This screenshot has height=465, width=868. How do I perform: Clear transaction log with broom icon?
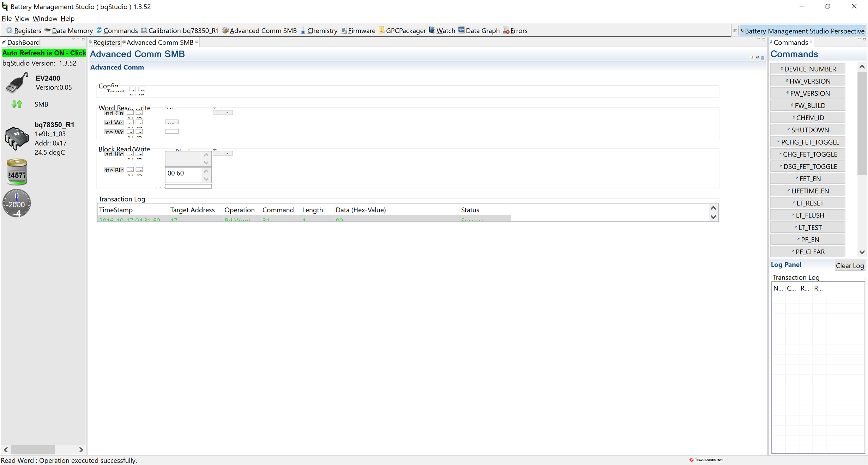pyautogui.click(x=752, y=57)
